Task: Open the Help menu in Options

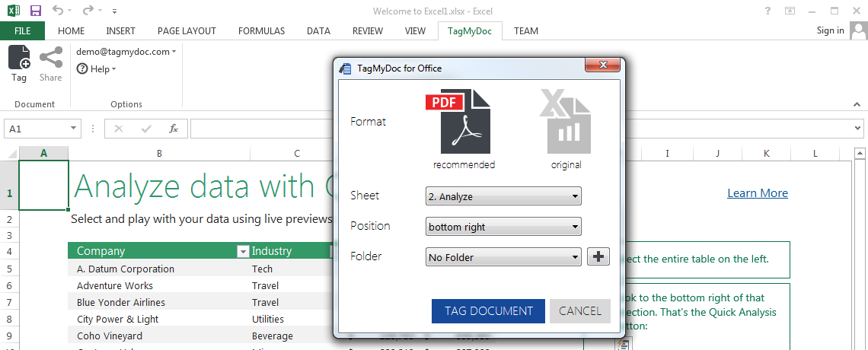Action: [97, 69]
